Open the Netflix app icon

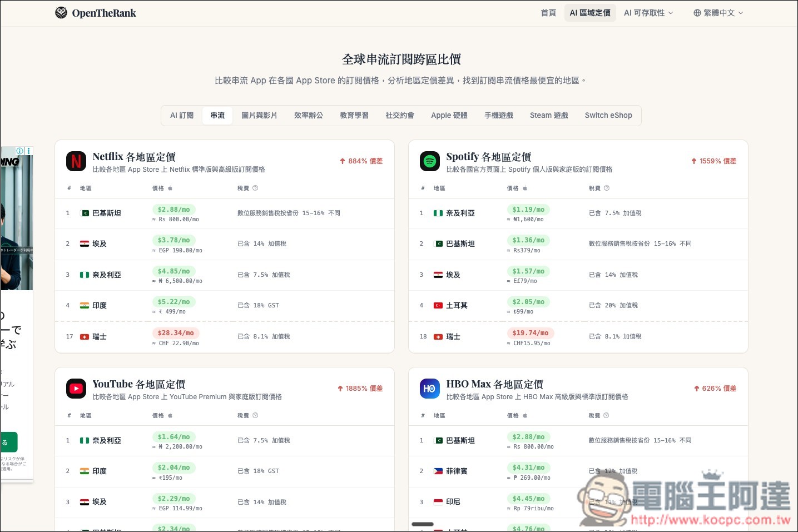coord(76,161)
